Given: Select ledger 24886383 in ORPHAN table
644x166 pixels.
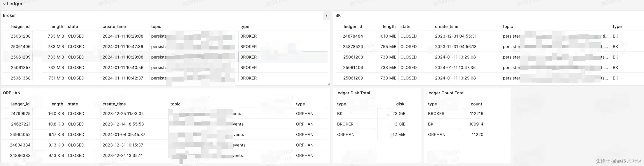Looking at the screenshot, I should [20, 156].
